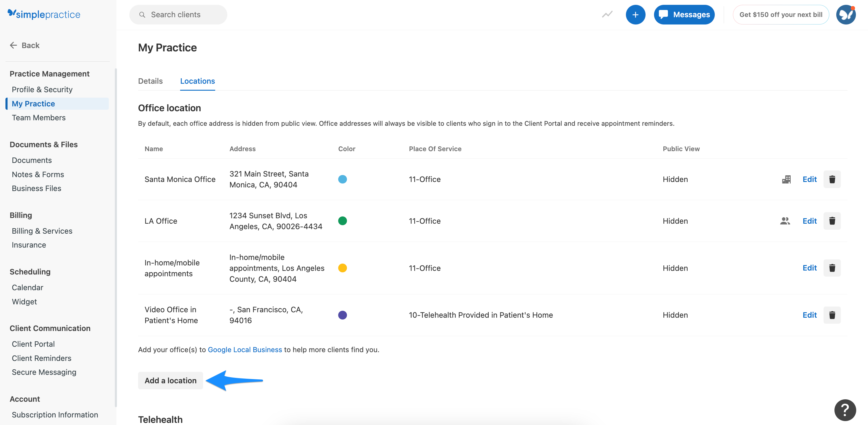Click the account avatar butterfly icon
The height and width of the screenshot is (425, 868).
846,15
